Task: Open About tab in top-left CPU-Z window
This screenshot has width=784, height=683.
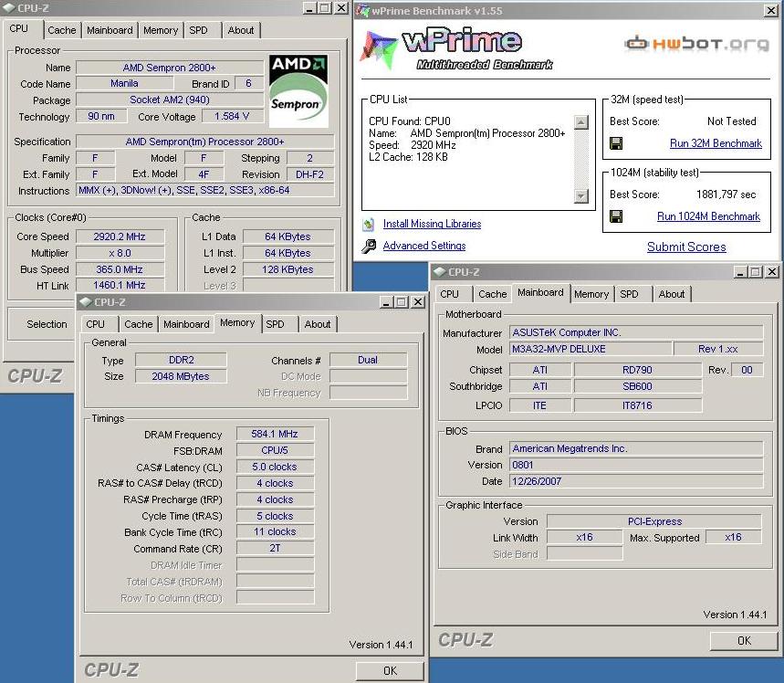Action: tap(241, 30)
